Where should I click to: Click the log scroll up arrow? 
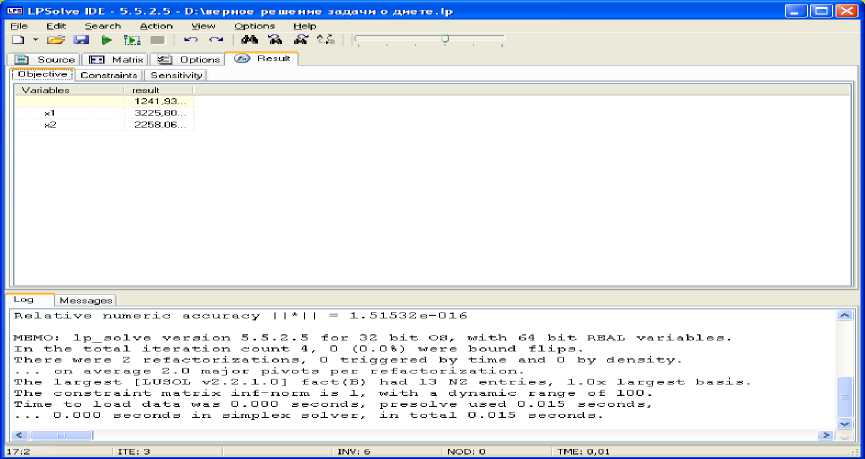point(844,316)
